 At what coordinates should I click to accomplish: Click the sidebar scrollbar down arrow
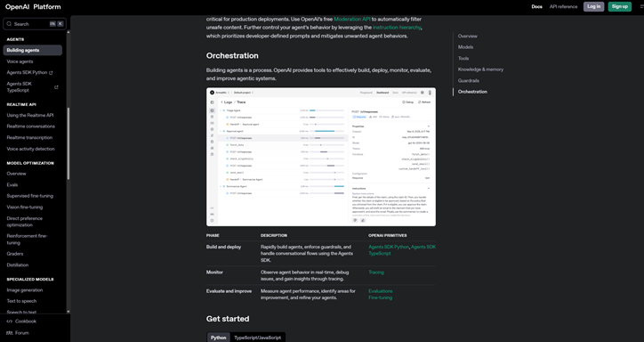(x=68, y=312)
